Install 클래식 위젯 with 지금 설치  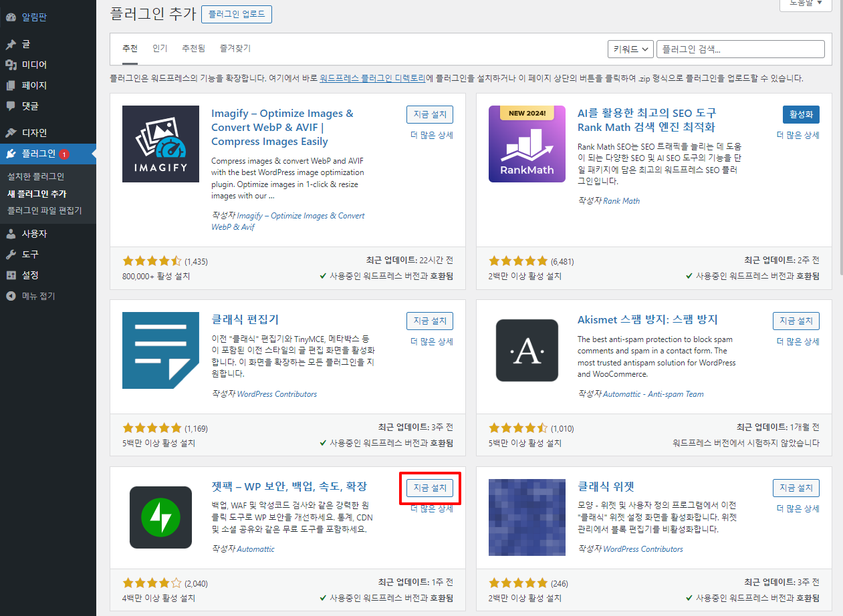(796, 488)
